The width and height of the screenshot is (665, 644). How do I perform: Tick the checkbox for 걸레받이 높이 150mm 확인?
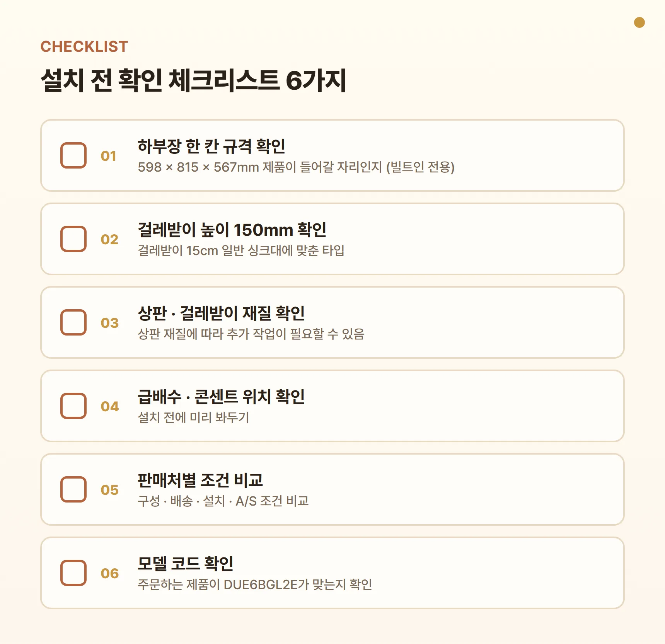click(73, 239)
